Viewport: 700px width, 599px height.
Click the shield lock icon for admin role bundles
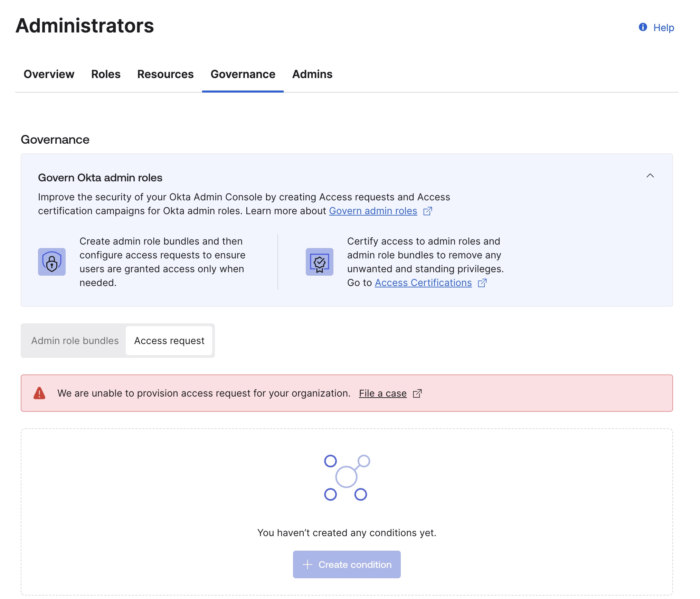(51, 262)
